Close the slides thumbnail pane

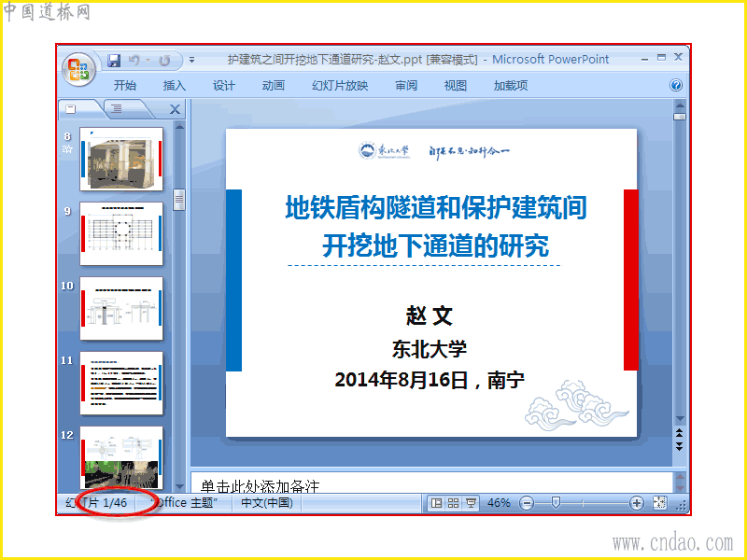pos(175,109)
